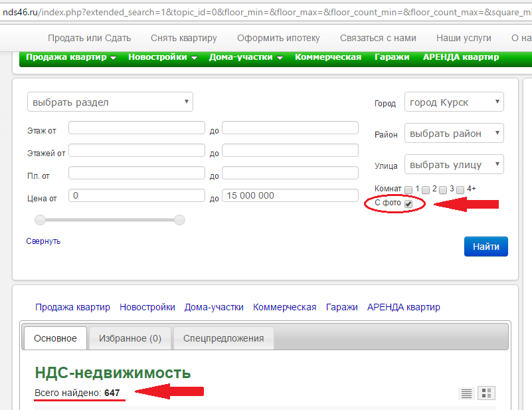Switch to list view icon

[x=466, y=393]
